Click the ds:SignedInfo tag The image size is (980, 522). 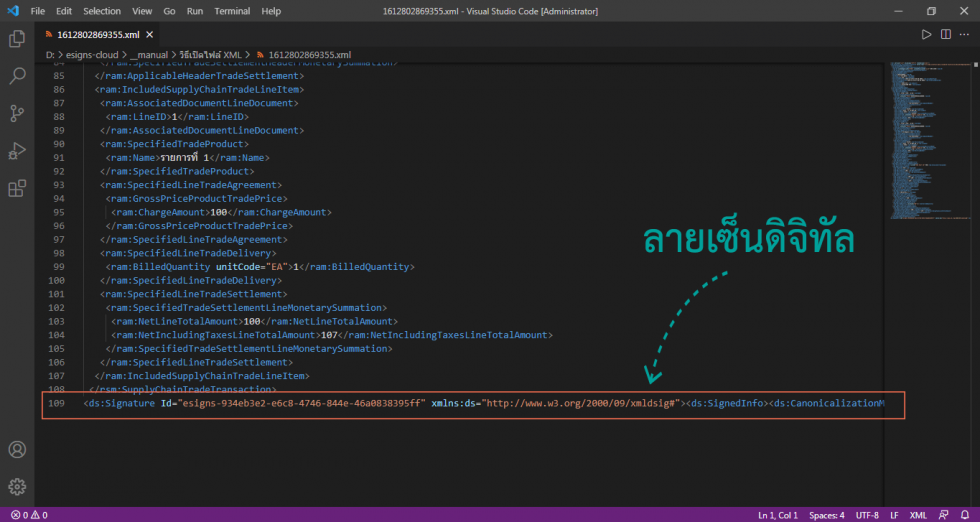coord(728,403)
